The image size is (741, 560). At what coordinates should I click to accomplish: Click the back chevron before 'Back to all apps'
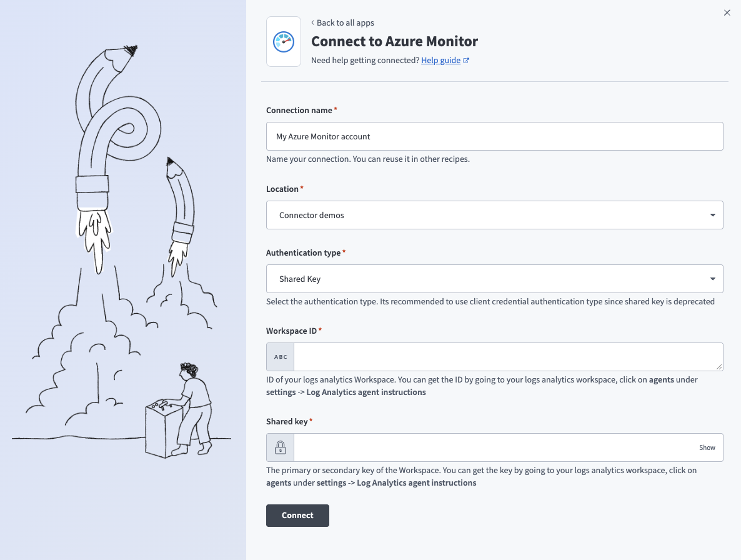pyautogui.click(x=312, y=22)
